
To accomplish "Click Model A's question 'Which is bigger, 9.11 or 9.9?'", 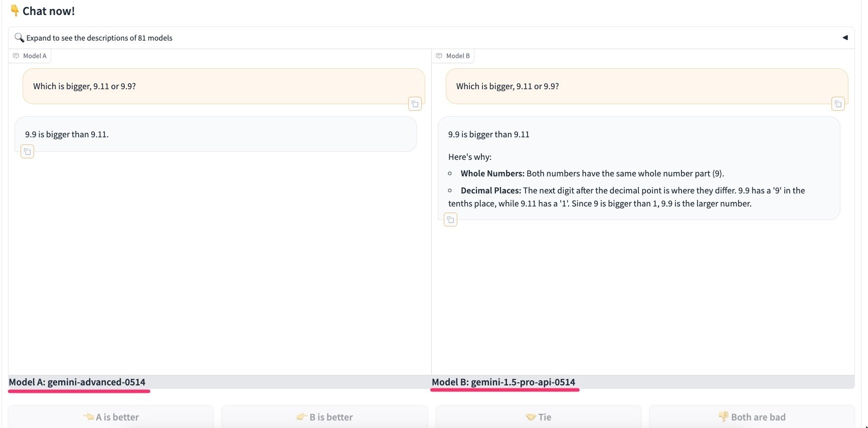I will pos(85,86).
